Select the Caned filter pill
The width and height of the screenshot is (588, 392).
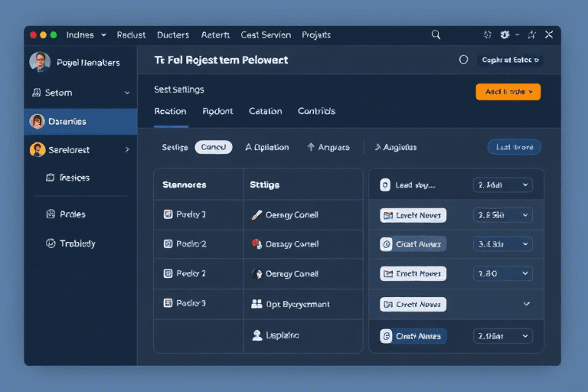pos(214,147)
